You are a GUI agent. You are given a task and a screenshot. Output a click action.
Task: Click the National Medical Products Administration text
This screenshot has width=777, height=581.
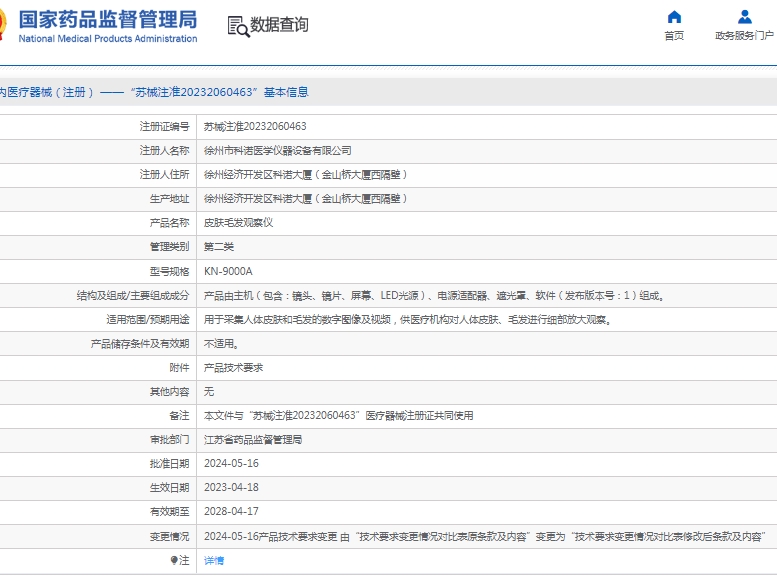108,39
